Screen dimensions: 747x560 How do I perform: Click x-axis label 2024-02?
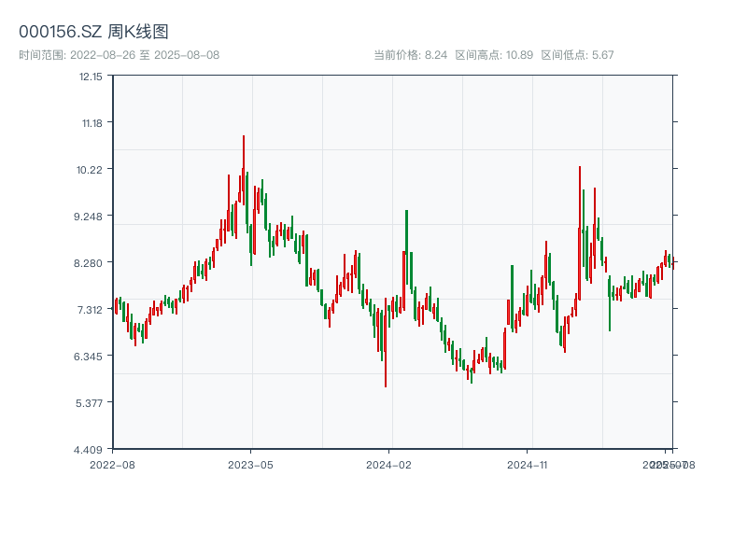pyautogui.click(x=388, y=465)
